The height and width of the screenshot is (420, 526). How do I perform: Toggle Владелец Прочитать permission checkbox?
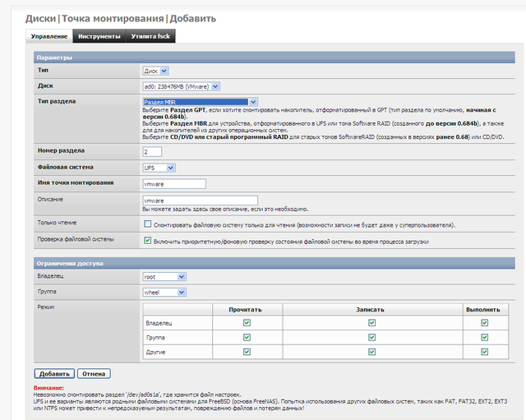coord(247,323)
